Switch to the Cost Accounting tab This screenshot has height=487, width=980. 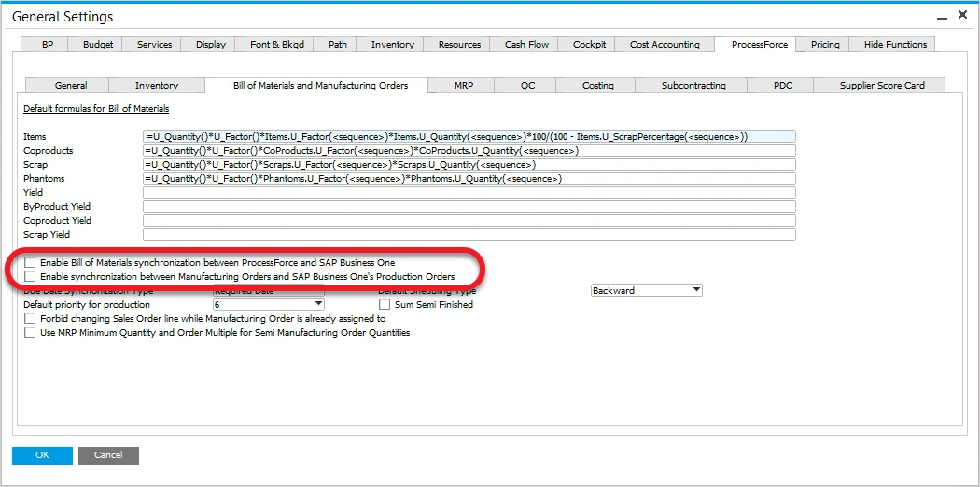click(664, 45)
